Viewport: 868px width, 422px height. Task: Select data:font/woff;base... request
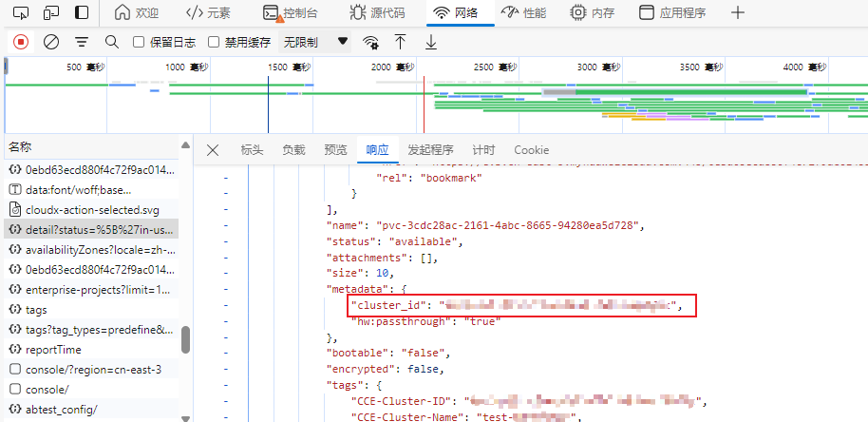coord(91,190)
